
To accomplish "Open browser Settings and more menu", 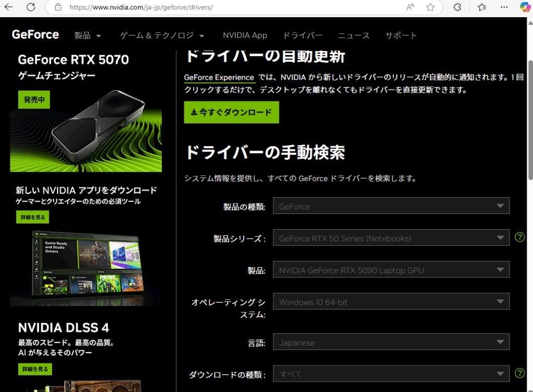I will 504,7.
